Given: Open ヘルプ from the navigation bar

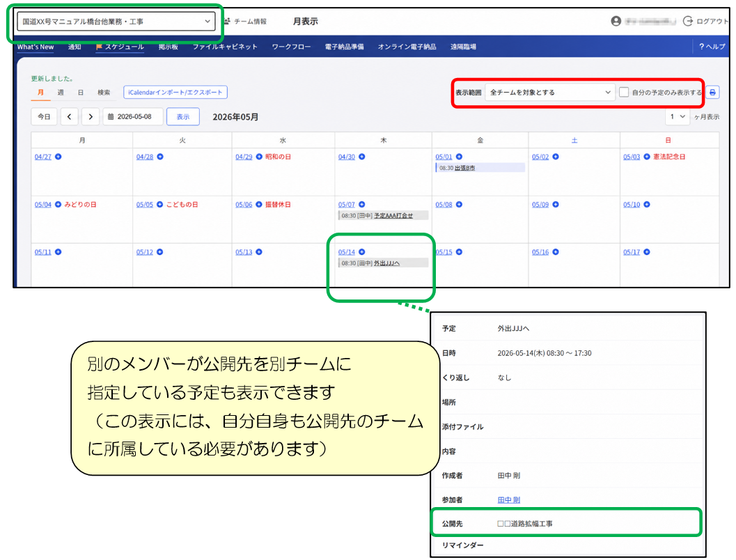Looking at the screenshot, I should 712,47.
